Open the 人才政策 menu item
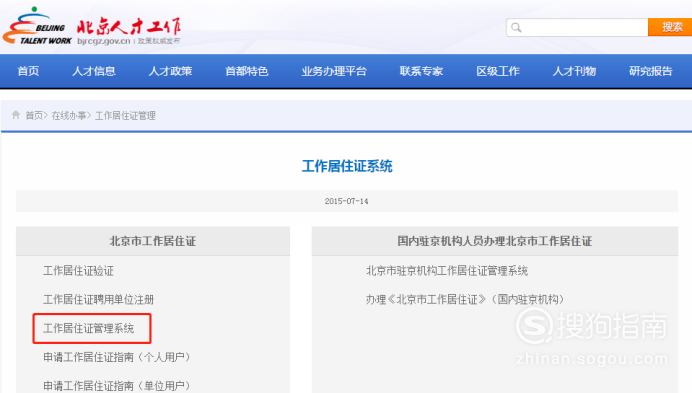 [x=170, y=71]
